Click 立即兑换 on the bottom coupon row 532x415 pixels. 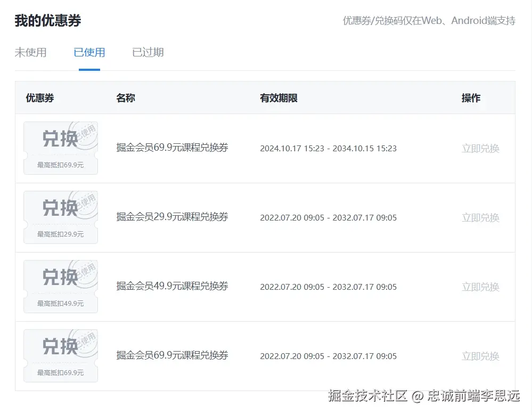[480, 355]
